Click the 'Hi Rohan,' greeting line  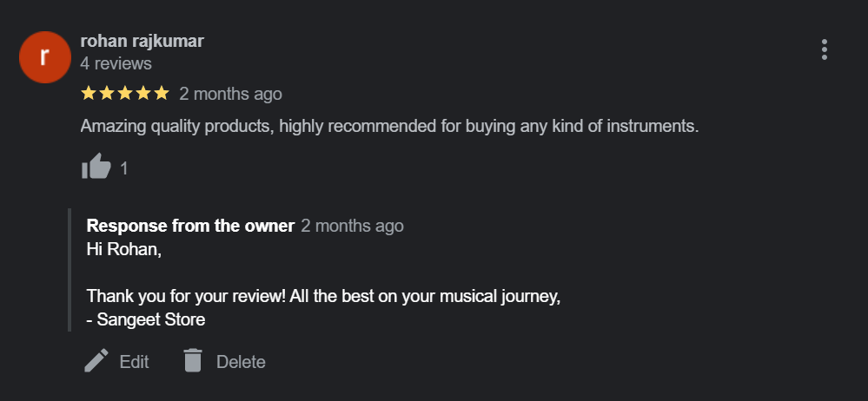(x=124, y=249)
